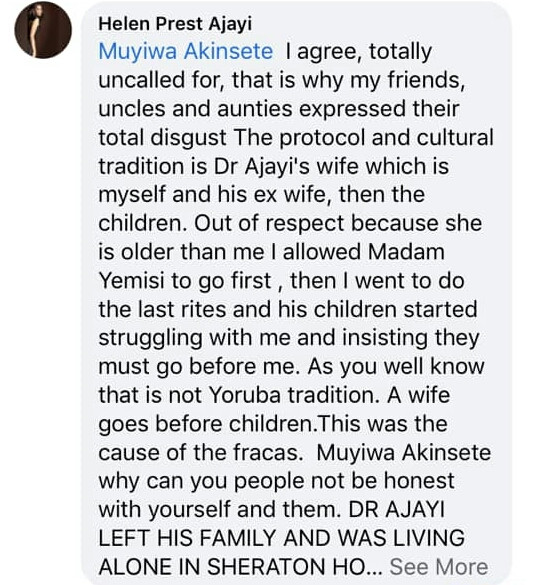Viewport: 537px width, 585px height.
Task: Click the word 'Yoruba' in the comment
Action: (x=244, y=395)
